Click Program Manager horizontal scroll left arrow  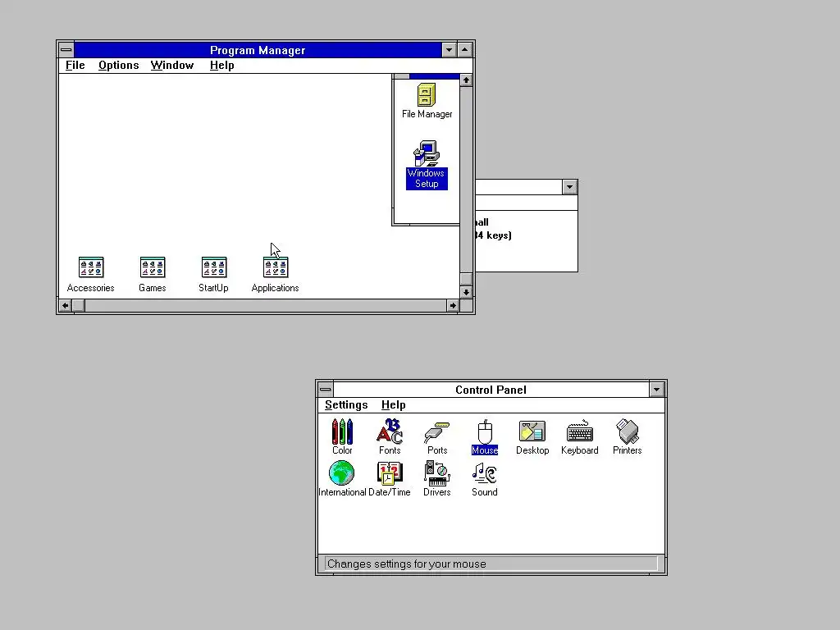click(66, 305)
